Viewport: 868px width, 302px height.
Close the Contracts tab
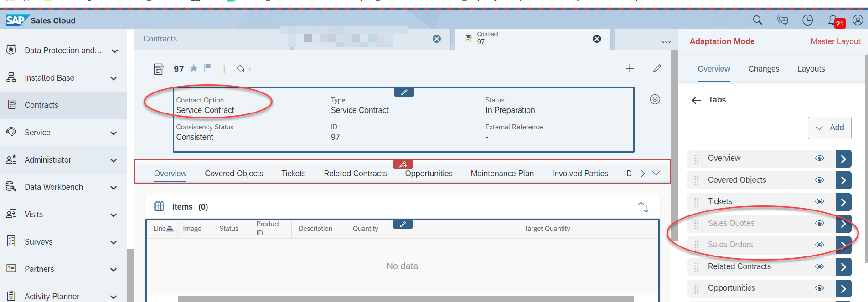[x=437, y=39]
